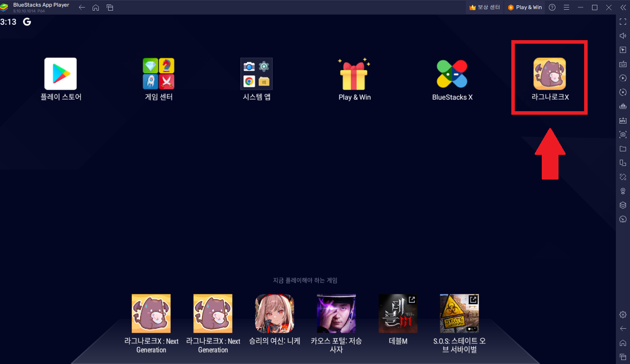Image resolution: width=630 pixels, height=364 pixels.
Task: Rotate the screen via sidebar icon
Action: tap(623, 176)
